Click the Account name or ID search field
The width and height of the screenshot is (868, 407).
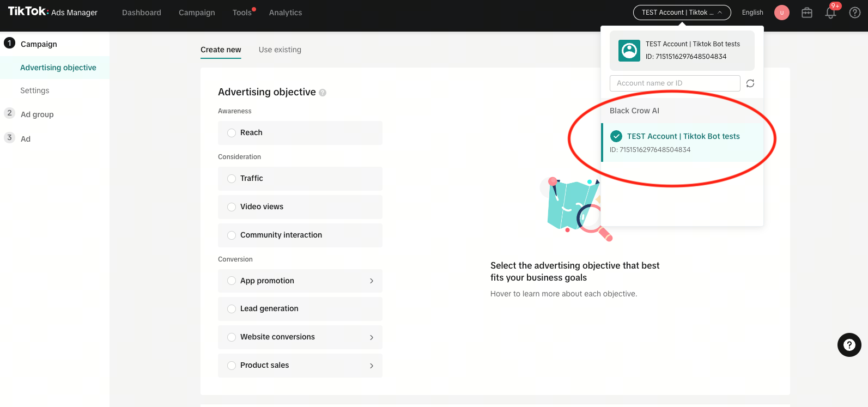tap(675, 83)
